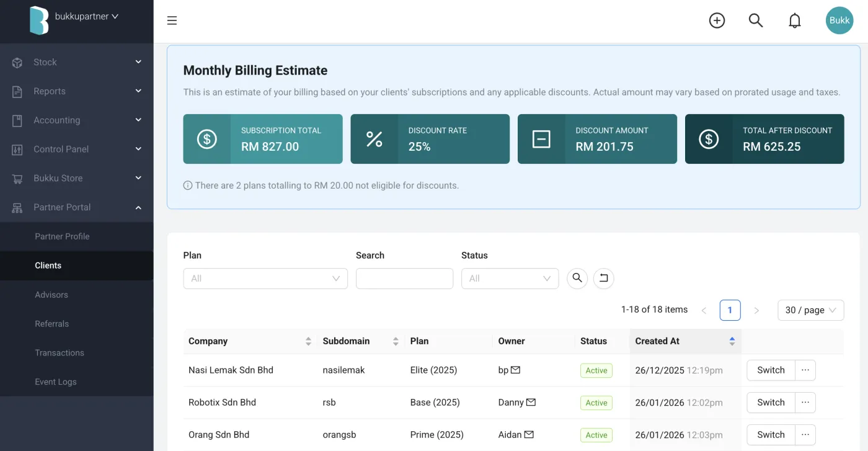Image resolution: width=868 pixels, height=451 pixels.
Task: Click the Stock box icon in sidebar
Action: (17, 63)
